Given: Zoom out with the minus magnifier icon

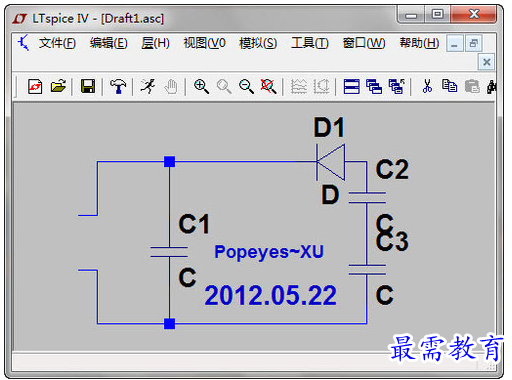Looking at the screenshot, I should (x=246, y=87).
